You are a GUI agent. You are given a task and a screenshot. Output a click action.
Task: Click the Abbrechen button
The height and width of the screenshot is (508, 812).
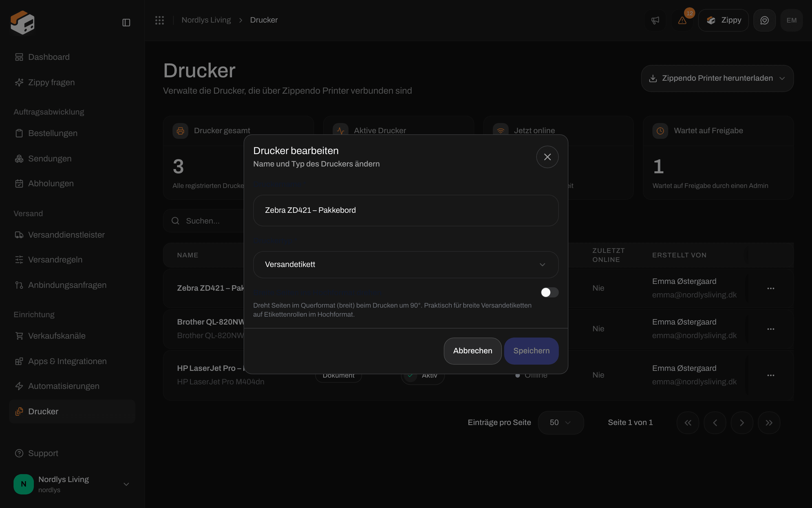pyautogui.click(x=473, y=351)
